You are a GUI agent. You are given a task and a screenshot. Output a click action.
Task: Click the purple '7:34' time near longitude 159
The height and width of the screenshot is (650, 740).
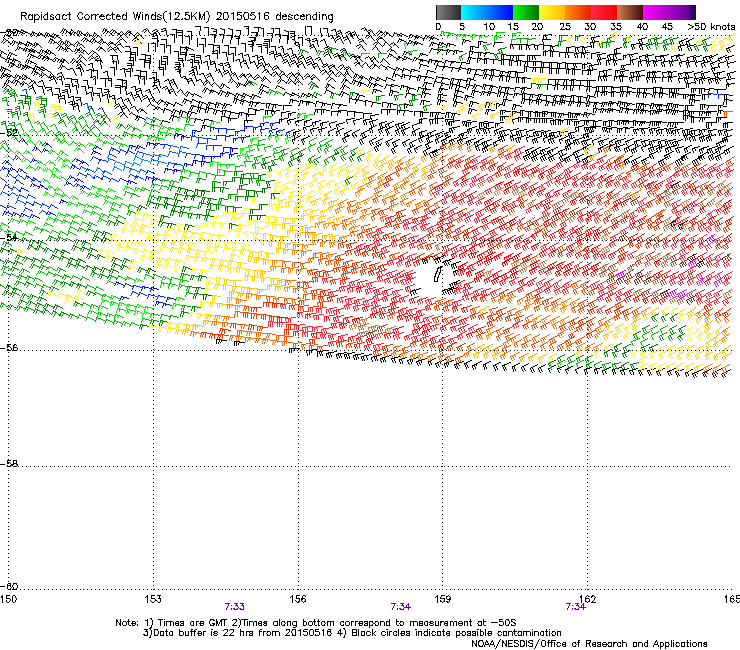click(x=401, y=607)
